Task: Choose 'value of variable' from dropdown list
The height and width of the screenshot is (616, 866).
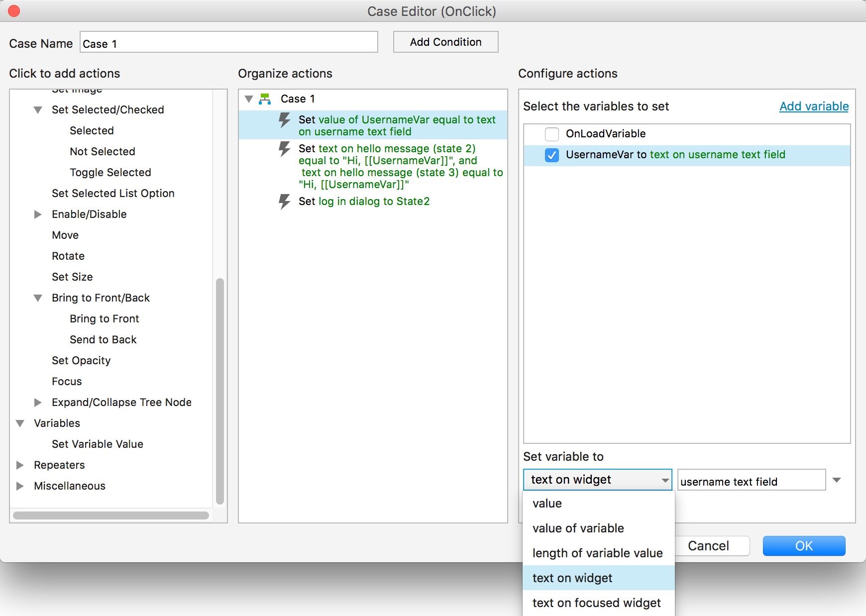Action: 578,528
